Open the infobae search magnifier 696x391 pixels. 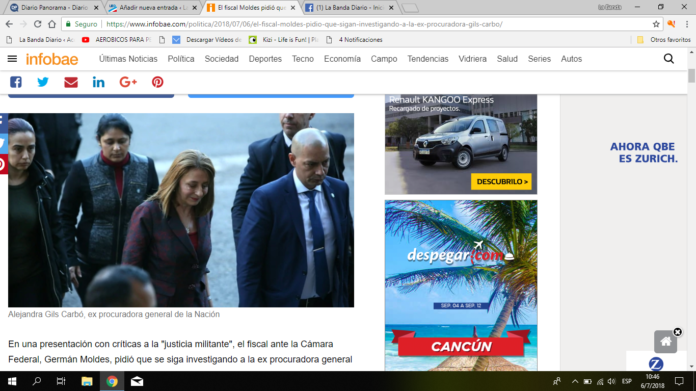tap(668, 59)
